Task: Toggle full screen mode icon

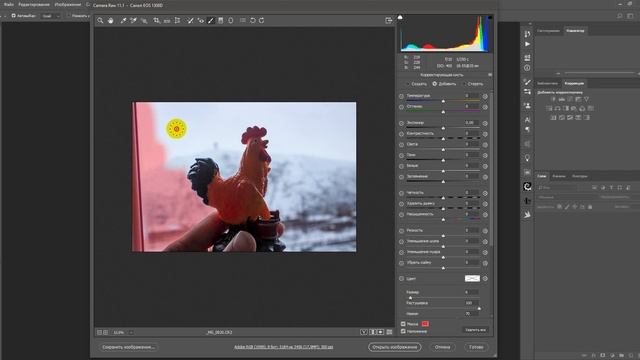Action: point(389,20)
